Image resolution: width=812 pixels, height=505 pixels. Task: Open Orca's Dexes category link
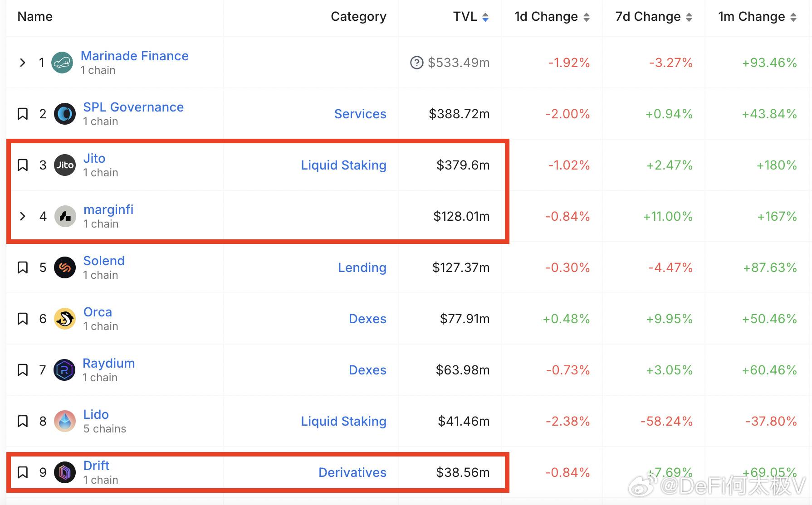(367, 319)
